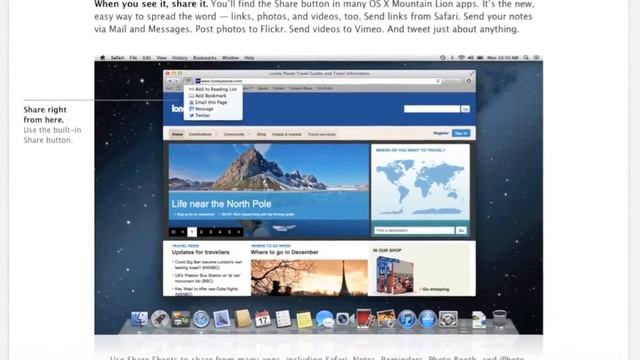Select the Home navigation tab
The height and width of the screenshot is (360, 640).
[x=177, y=134]
